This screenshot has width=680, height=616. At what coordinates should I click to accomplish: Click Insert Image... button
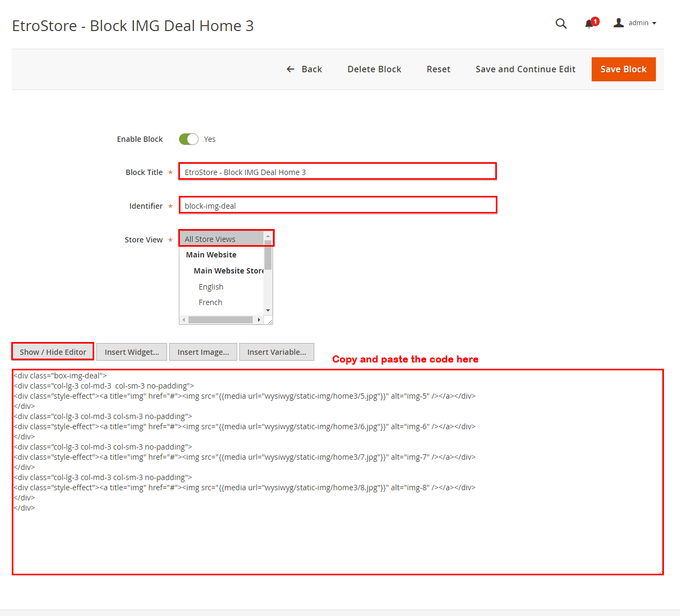coord(203,352)
